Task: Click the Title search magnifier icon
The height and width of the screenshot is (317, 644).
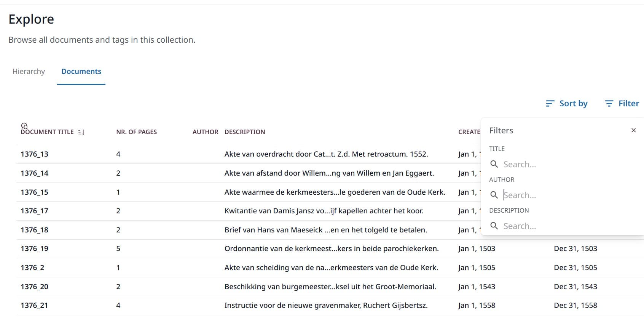Action: click(x=494, y=164)
